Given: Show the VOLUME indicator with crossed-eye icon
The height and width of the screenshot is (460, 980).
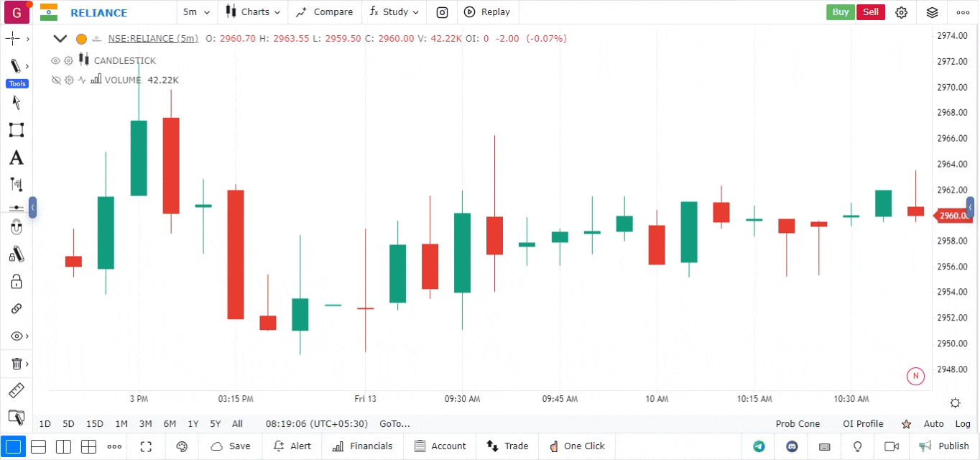Looking at the screenshot, I should pos(55,80).
